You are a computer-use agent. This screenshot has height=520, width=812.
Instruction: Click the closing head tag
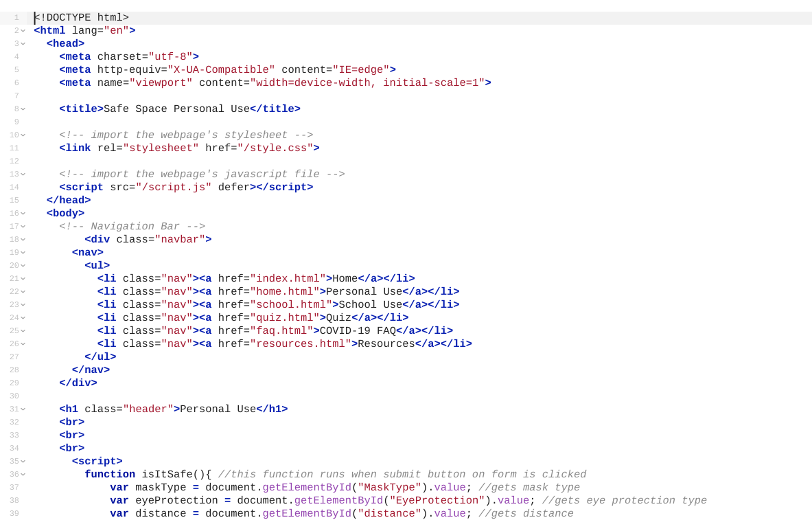(x=69, y=200)
